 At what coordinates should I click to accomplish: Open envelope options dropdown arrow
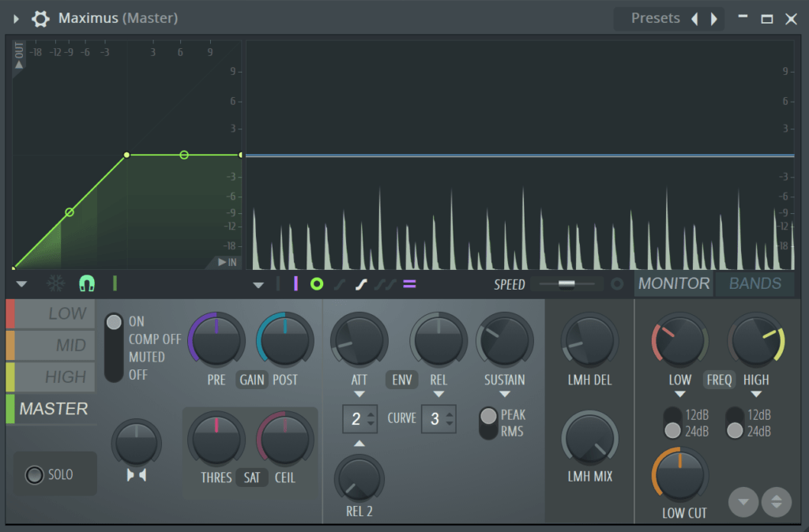coord(21,284)
